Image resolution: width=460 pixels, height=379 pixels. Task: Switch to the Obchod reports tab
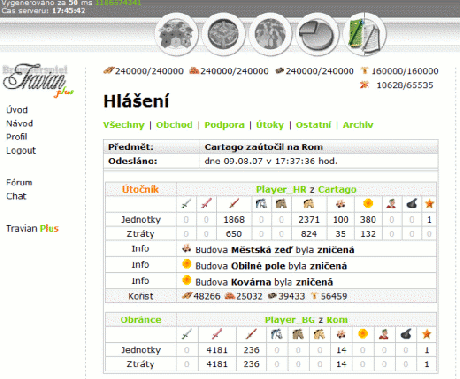pos(174,125)
